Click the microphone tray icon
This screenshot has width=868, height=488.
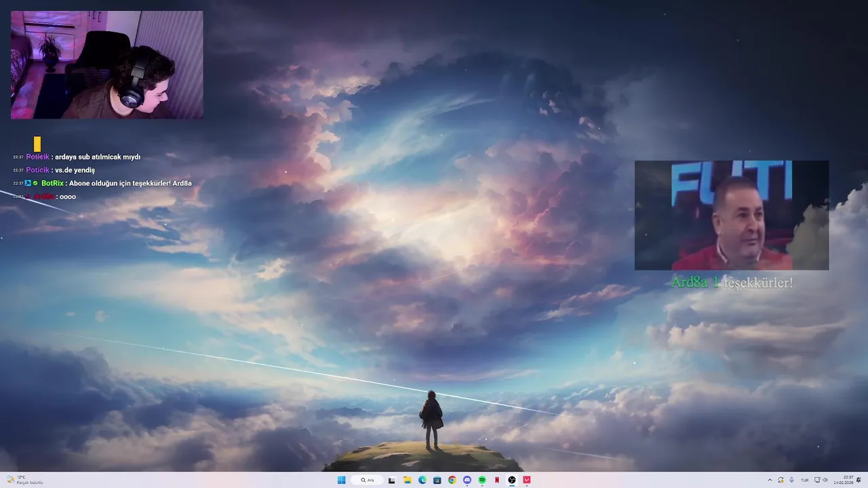pos(791,480)
